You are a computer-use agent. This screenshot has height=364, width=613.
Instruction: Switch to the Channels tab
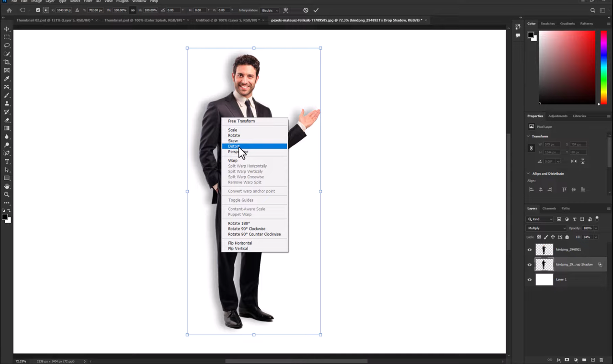click(549, 208)
